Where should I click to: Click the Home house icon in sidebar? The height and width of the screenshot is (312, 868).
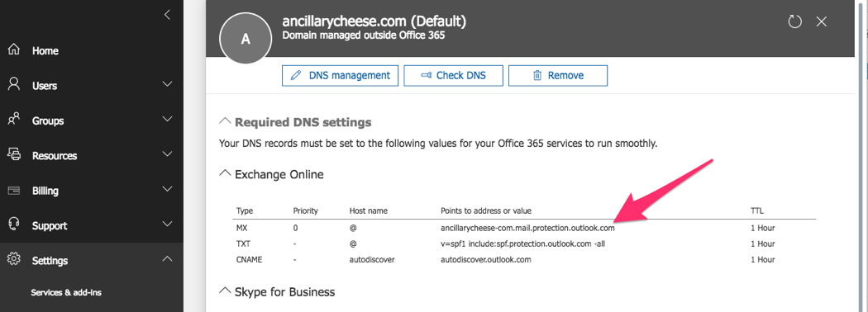[14, 50]
